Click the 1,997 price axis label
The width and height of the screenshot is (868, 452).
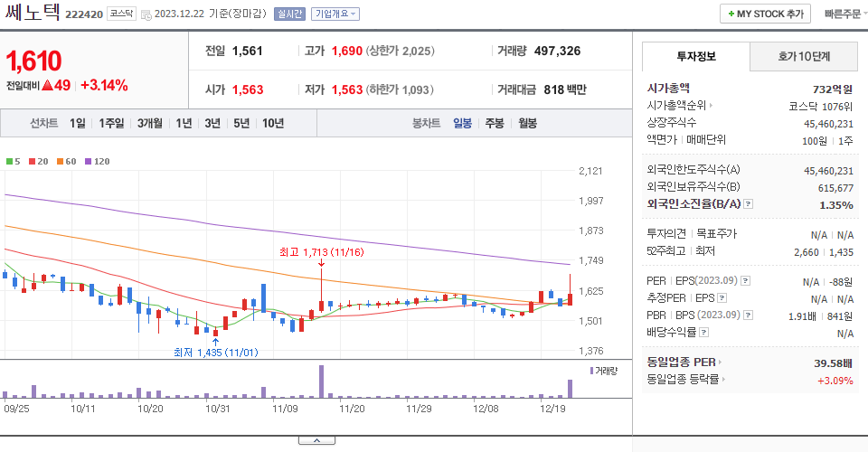coord(590,201)
